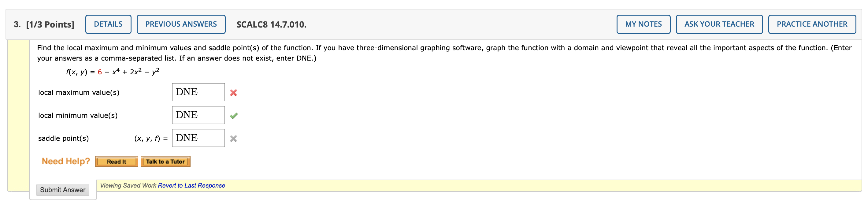Open the DETAILS panel
The width and height of the screenshot is (868, 205).
pyautogui.click(x=108, y=24)
